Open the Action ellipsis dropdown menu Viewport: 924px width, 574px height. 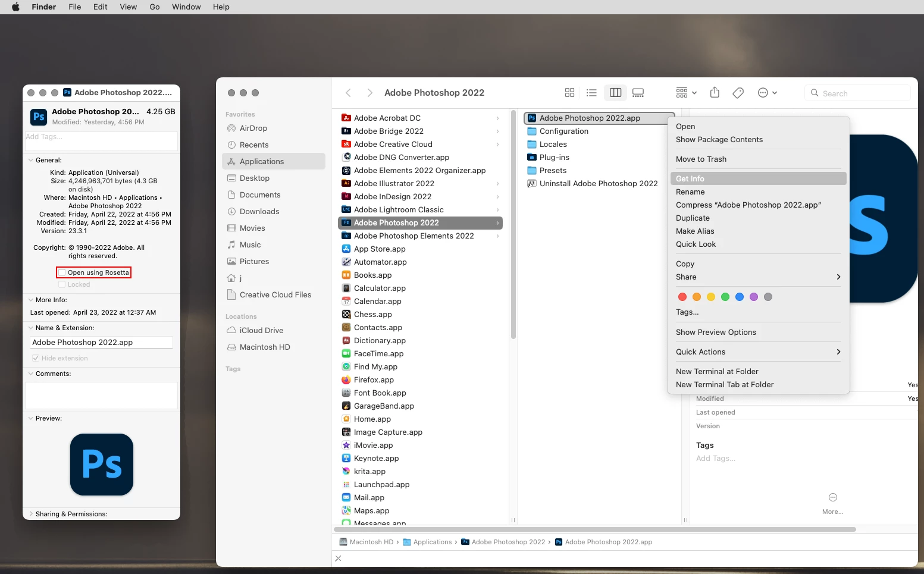pyautogui.click(x=767, y=93)
